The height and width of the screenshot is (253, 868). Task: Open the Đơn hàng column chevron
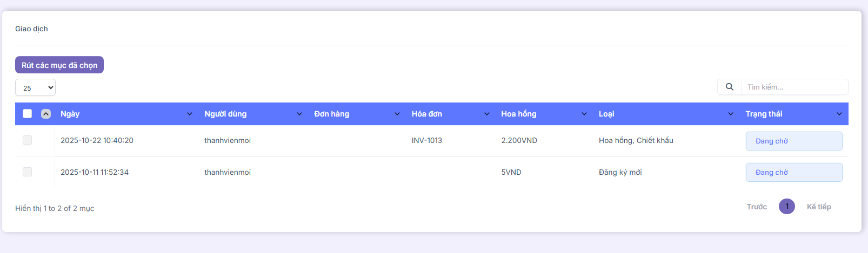397,114
